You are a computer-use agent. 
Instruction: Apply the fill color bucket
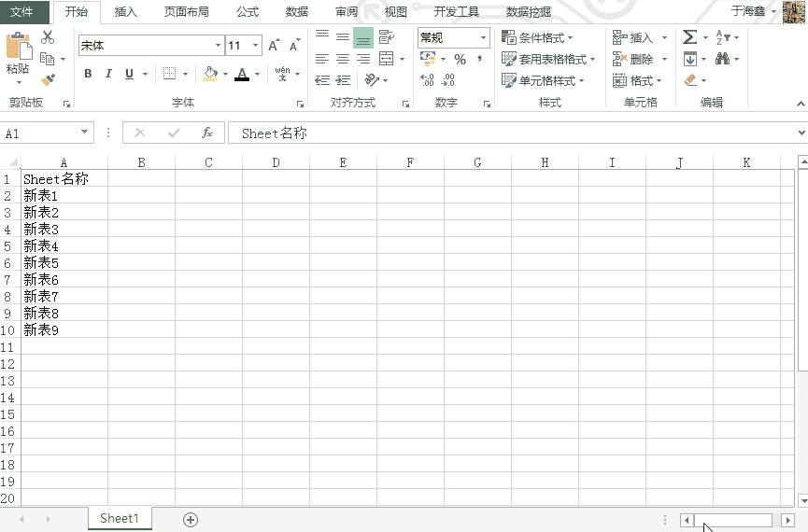tap(210, 74)
